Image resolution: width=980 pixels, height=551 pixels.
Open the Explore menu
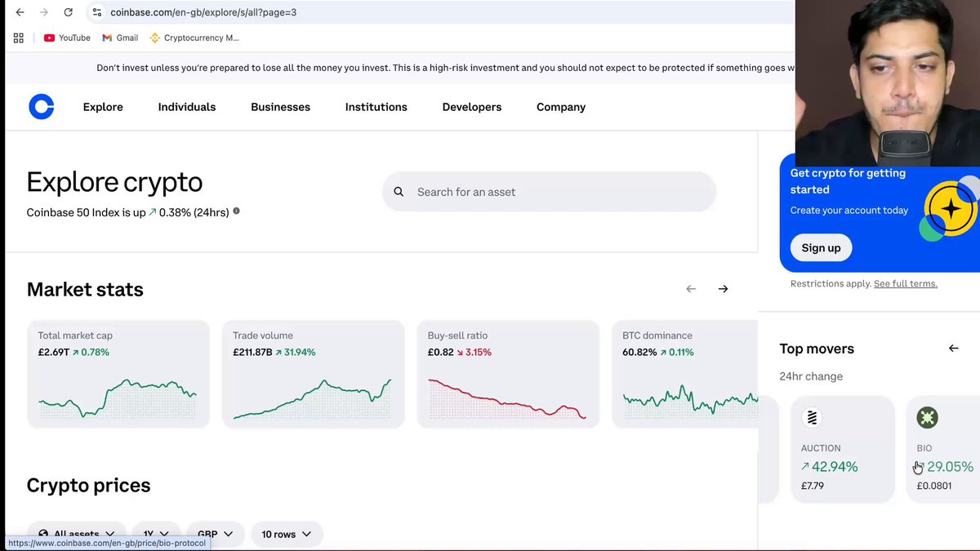pyautogui.click(x=103, y=107)
